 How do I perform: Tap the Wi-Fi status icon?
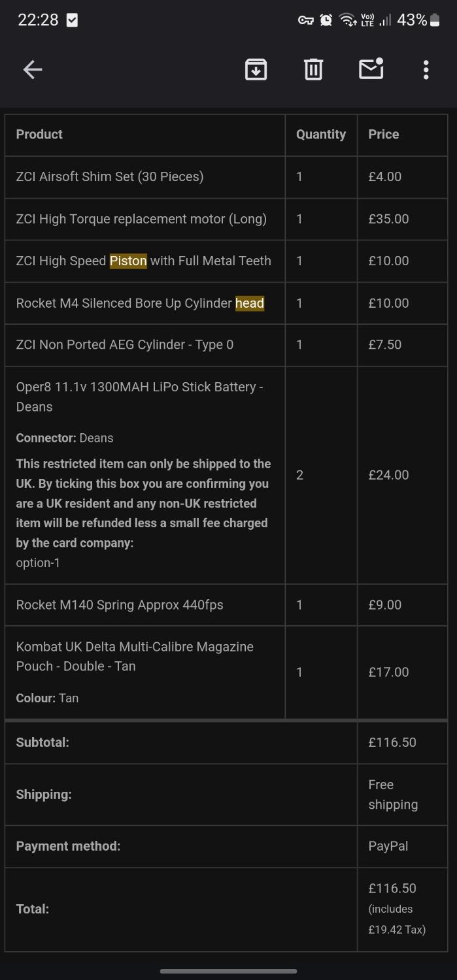pos(347,20)
